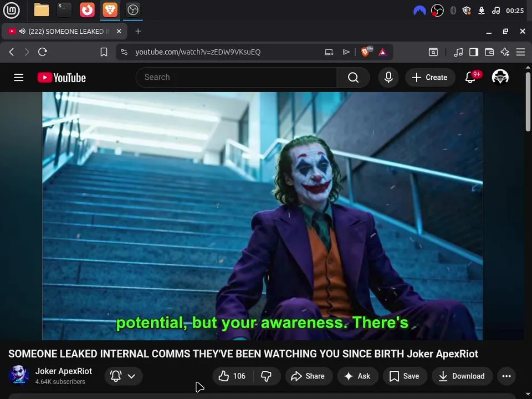Open Brave Wallet
Image resolution: width=532 pixels, height=399 pixels.
pyautogui.click(x=489, y=52)
